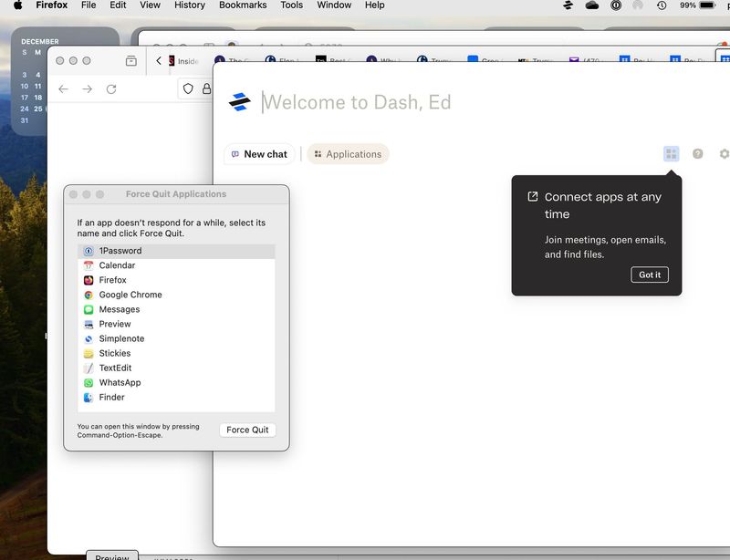The width and height of the screenshot is (730, 560).
Task: Click the tracking protection shield icon
Action: pyautogui.click(x=188, y=88)
